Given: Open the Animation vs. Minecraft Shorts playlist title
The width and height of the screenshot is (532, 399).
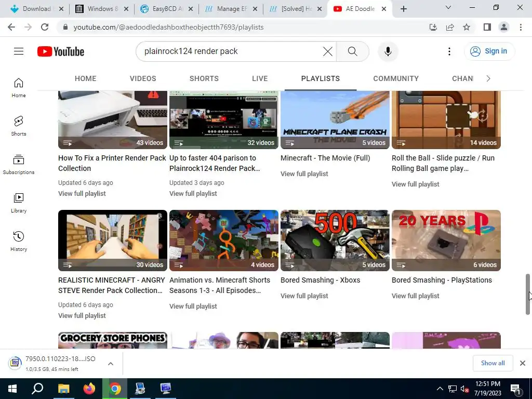Looking at the screenshot, I should [220, 285].
